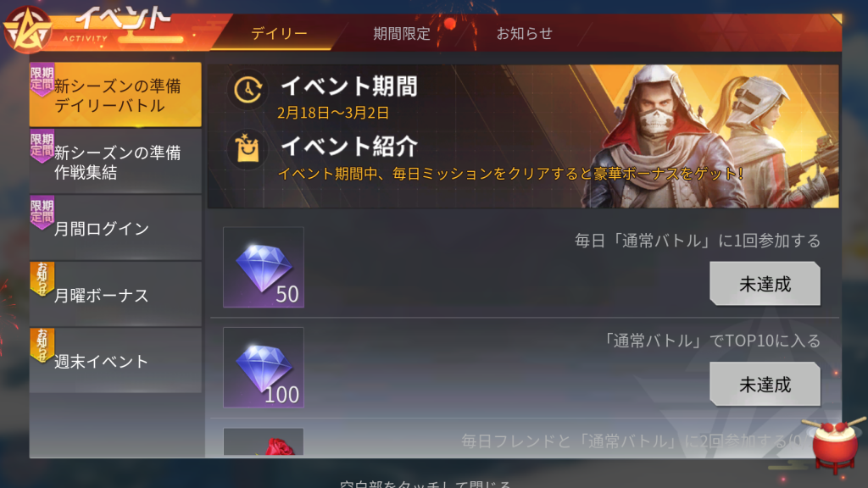Click the clock icon beside イベント期間

(x=248, y=88)
